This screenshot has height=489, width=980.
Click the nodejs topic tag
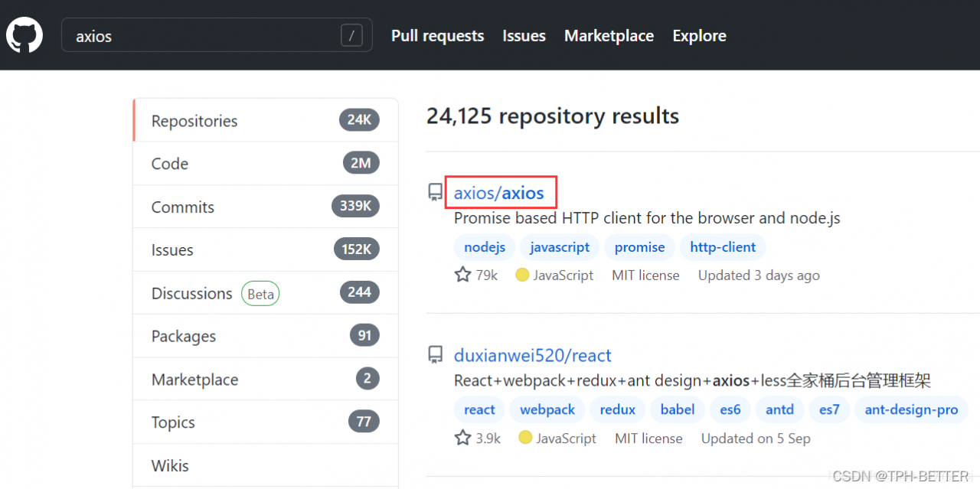click(x=485, y=247)
